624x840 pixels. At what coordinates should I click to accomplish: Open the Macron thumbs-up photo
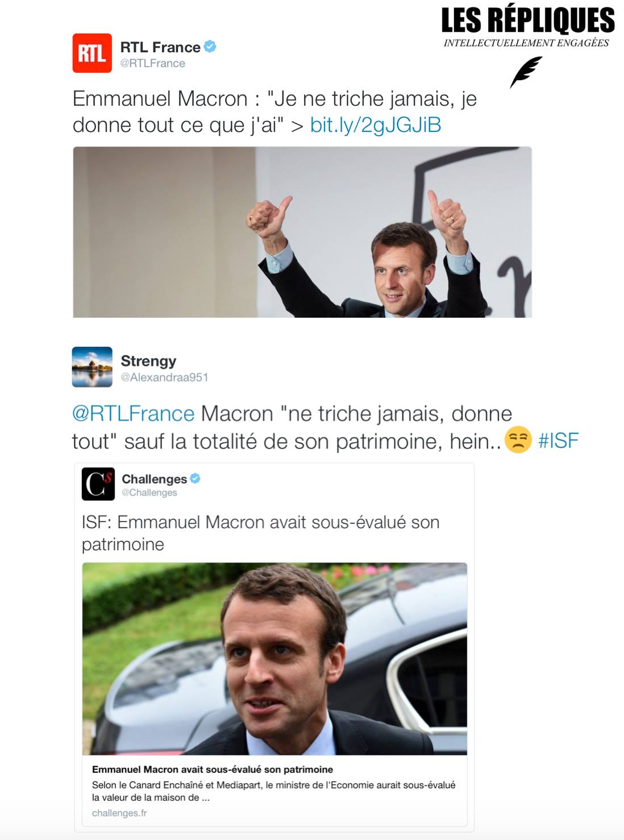302,232
